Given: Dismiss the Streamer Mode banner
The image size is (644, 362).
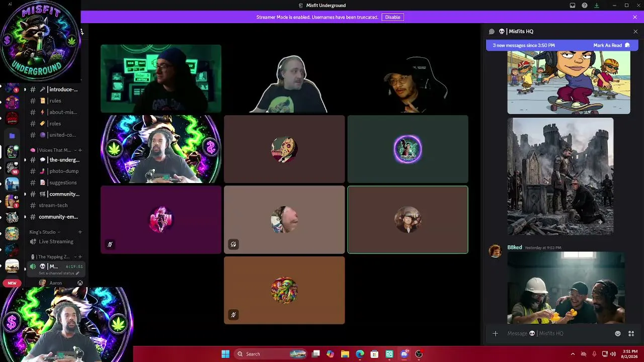Looking at the screenshot, I should click(x=635, y=17).
